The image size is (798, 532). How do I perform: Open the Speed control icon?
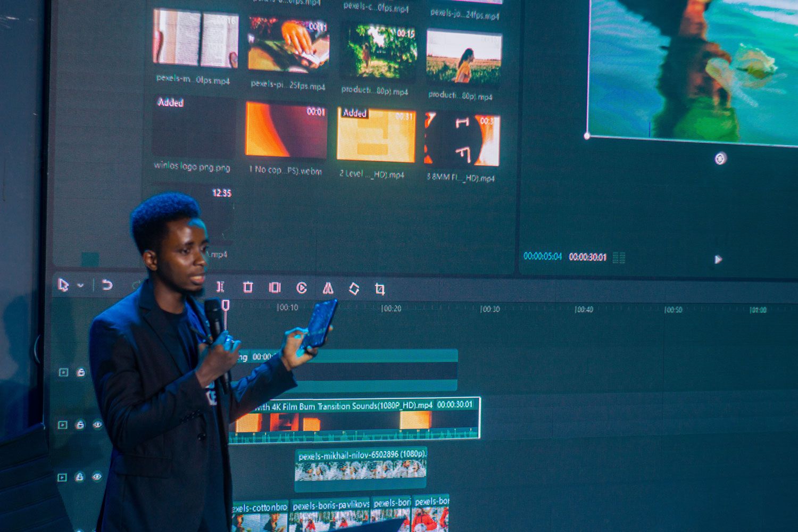pos(302,288)
